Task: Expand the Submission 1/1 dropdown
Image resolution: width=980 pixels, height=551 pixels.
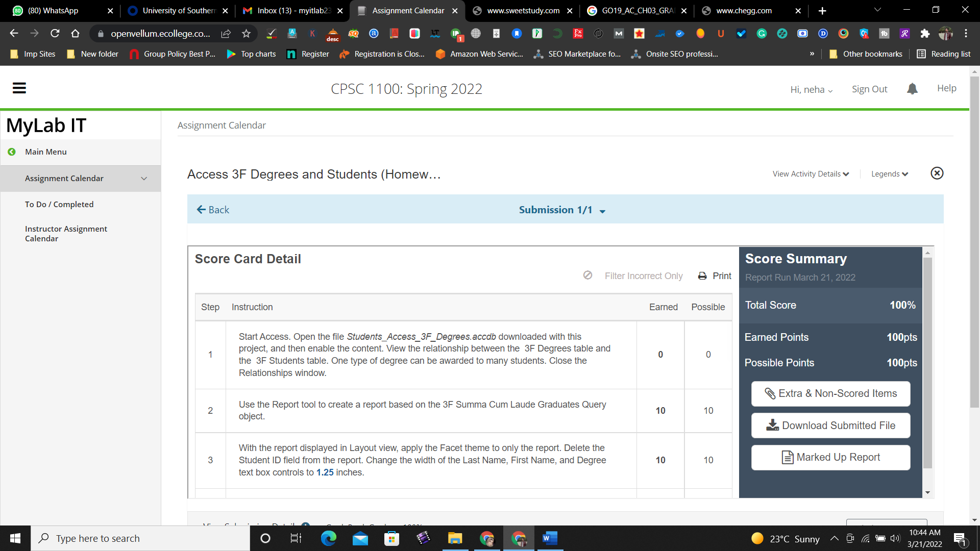Action: coord(562,210)
